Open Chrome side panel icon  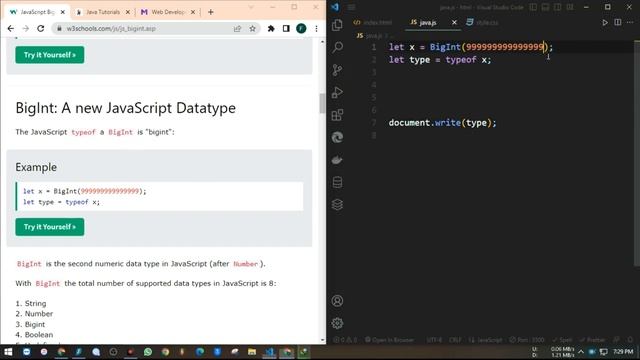coord(286,29)
